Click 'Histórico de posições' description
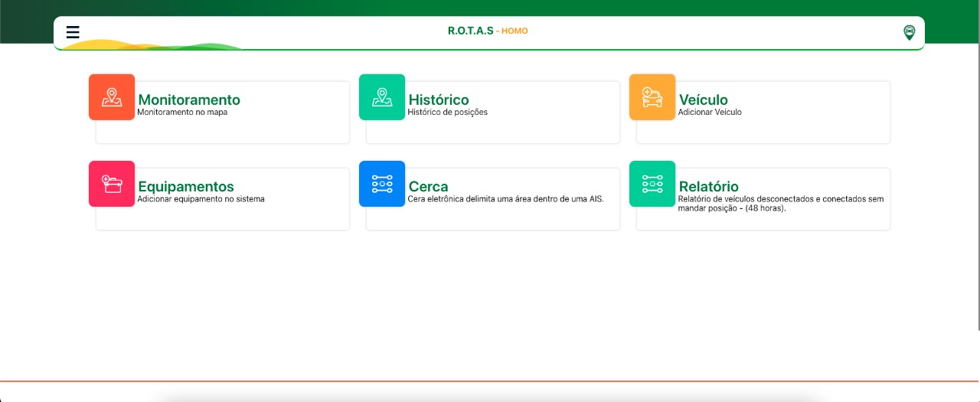This screenshot has height=402, width=980. 448,112
